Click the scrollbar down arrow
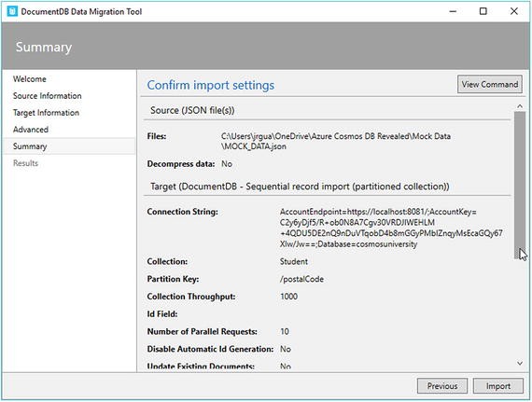The height and width of the screenshot is (402, 532). [x=520, y=364]
